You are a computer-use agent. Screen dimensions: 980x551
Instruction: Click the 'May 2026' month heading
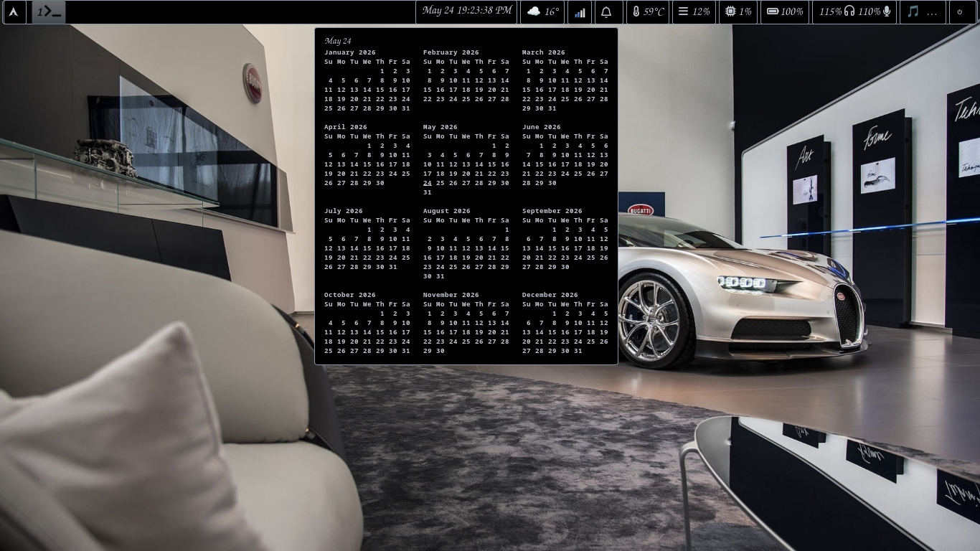[440, 127]
